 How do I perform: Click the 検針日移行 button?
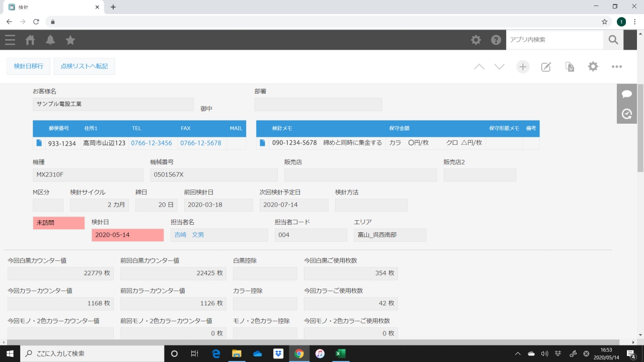[x=28, y=66]
